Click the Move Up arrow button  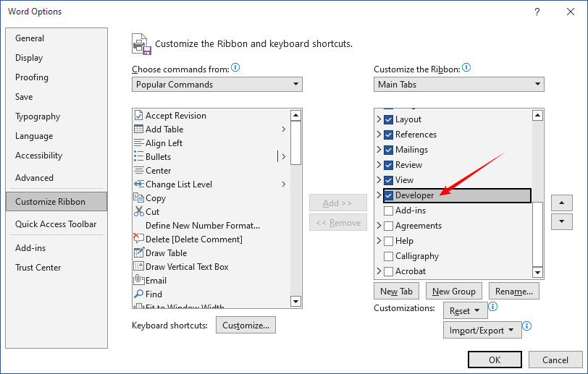[x=561, y=203]
